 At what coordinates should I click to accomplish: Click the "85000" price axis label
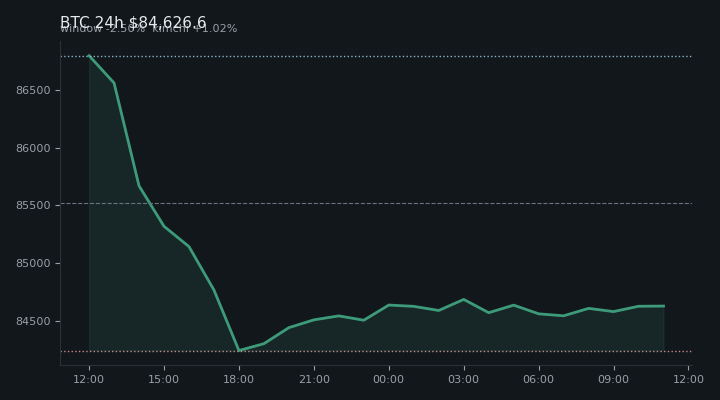[x=33, y=264]
